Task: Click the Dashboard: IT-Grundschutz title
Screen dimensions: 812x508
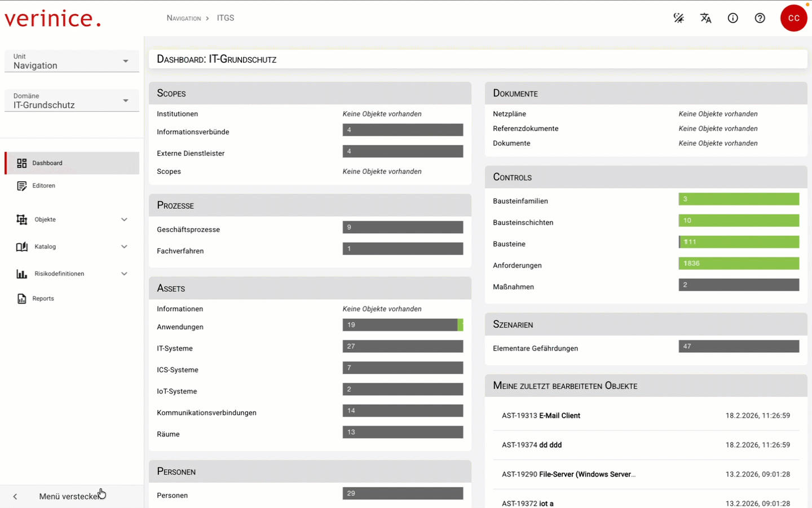Action: pyautogui.click(x=217, y=59)
